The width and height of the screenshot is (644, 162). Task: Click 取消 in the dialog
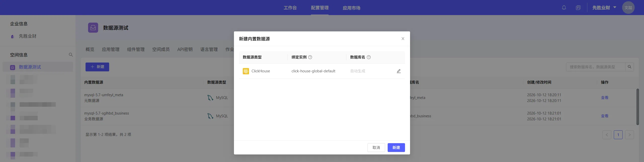click(376, 147)
